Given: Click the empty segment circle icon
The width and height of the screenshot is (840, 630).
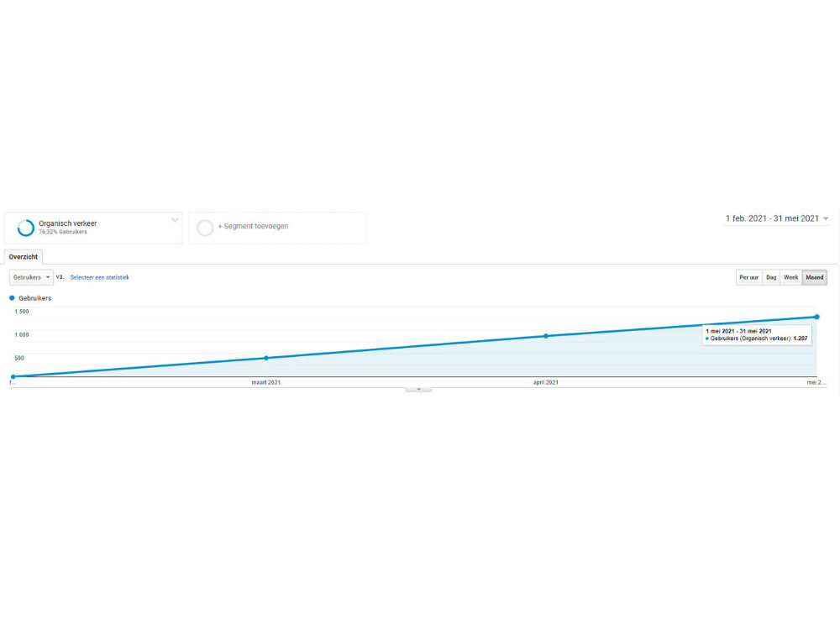Looking at the screenshot, I should click(205, 228).
